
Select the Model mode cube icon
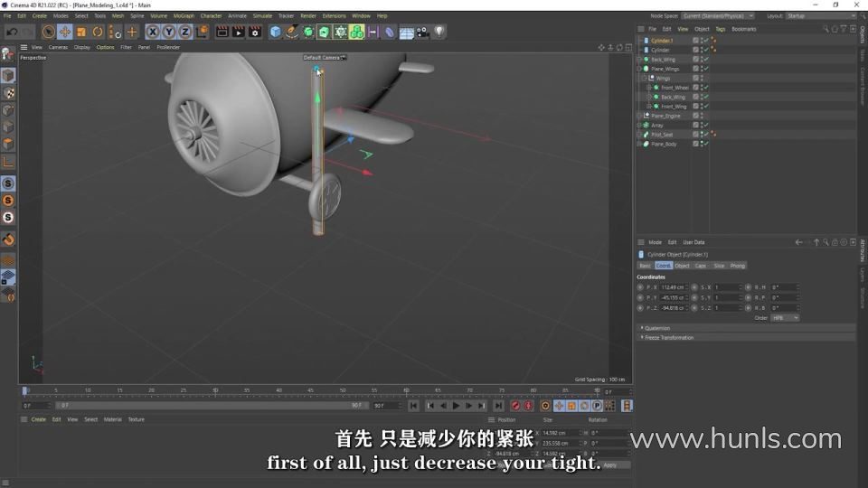click(8, 75)
